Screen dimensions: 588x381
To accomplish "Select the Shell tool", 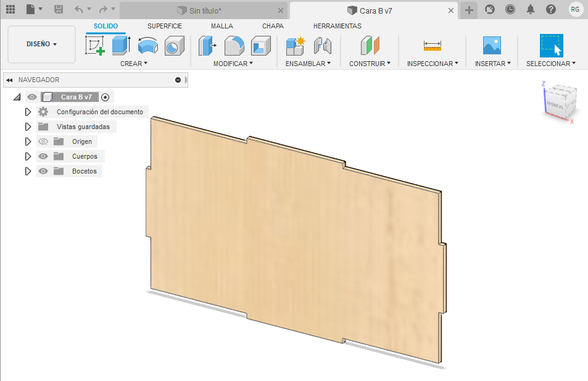I will coord(260,46).
